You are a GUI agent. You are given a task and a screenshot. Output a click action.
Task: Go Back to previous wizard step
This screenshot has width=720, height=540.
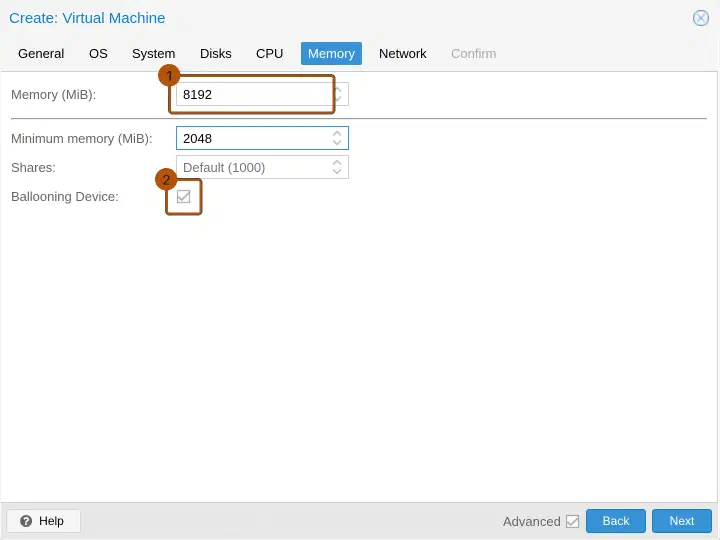pos(615,521)
